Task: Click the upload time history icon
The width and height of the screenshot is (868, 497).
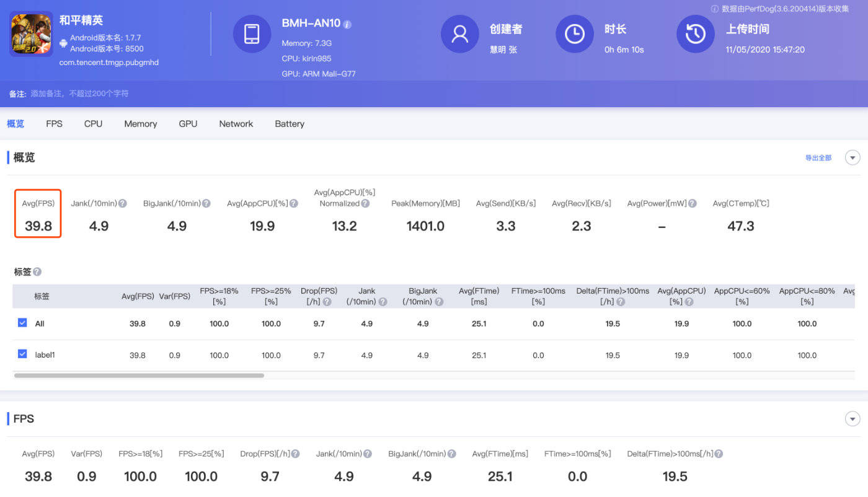Action: (x=695, y=33)
